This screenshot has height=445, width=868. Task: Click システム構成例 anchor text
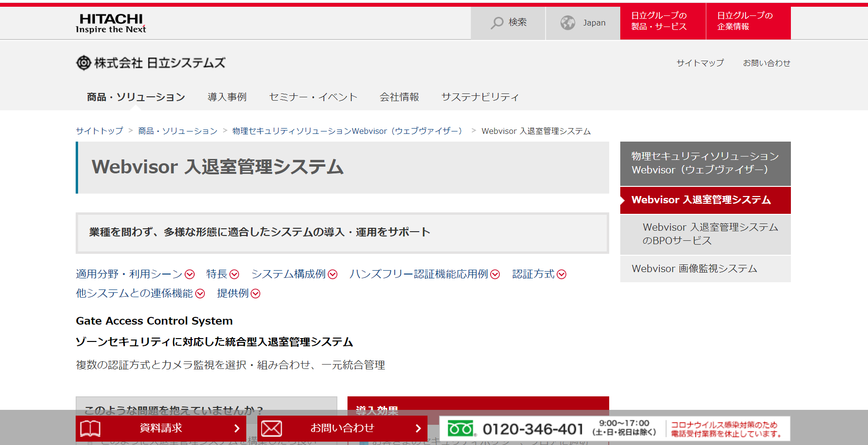[289, 274]
